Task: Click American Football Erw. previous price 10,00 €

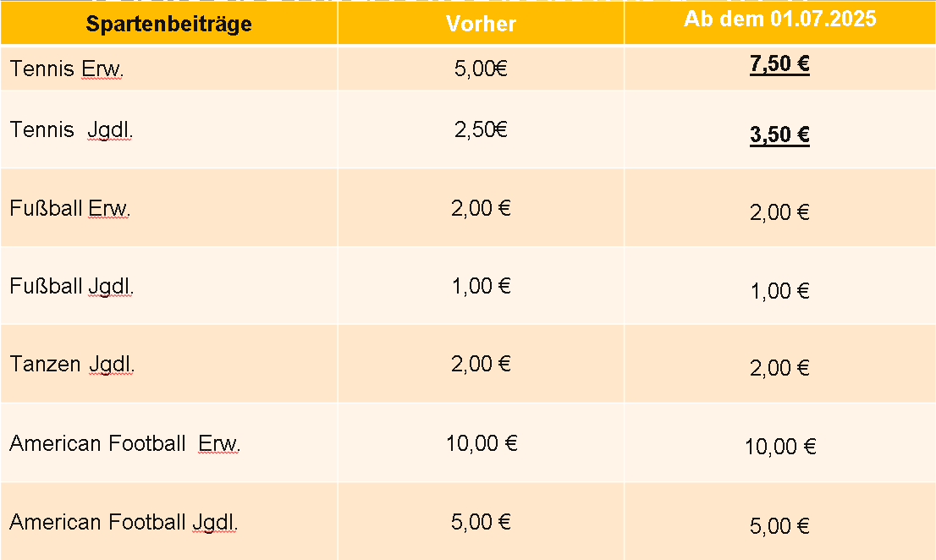Action: (x=481, y=442)
